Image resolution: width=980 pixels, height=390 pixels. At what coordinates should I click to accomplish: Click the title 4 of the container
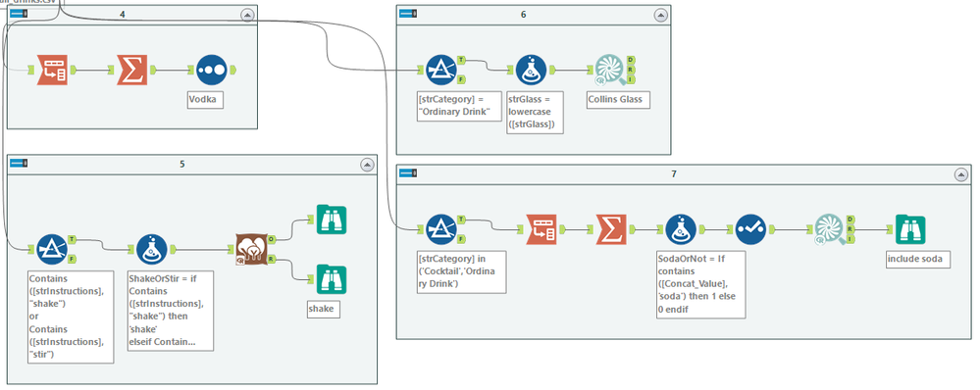123,14
